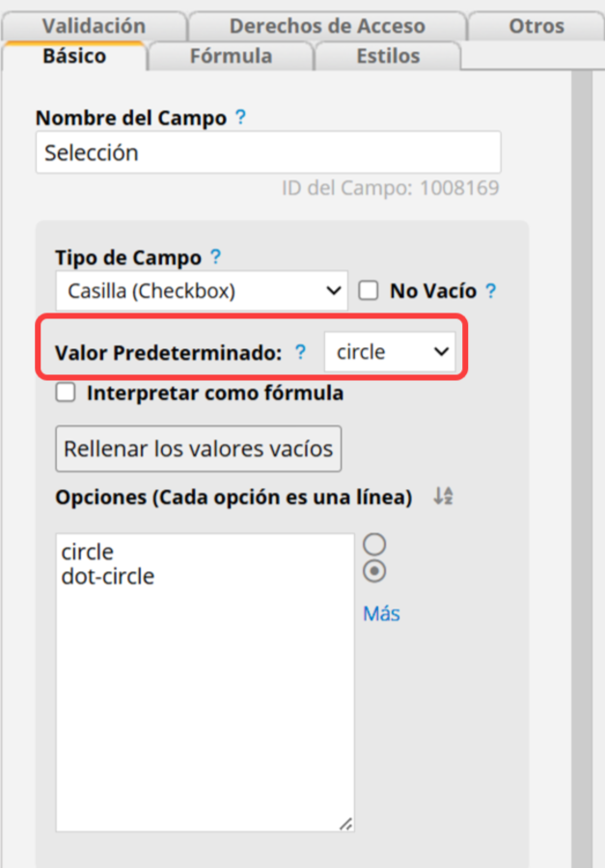Click the vertical scrollbar on the right
Viewport: 605px width, 868px height.
pyautogui.click(x=582, y=469)
